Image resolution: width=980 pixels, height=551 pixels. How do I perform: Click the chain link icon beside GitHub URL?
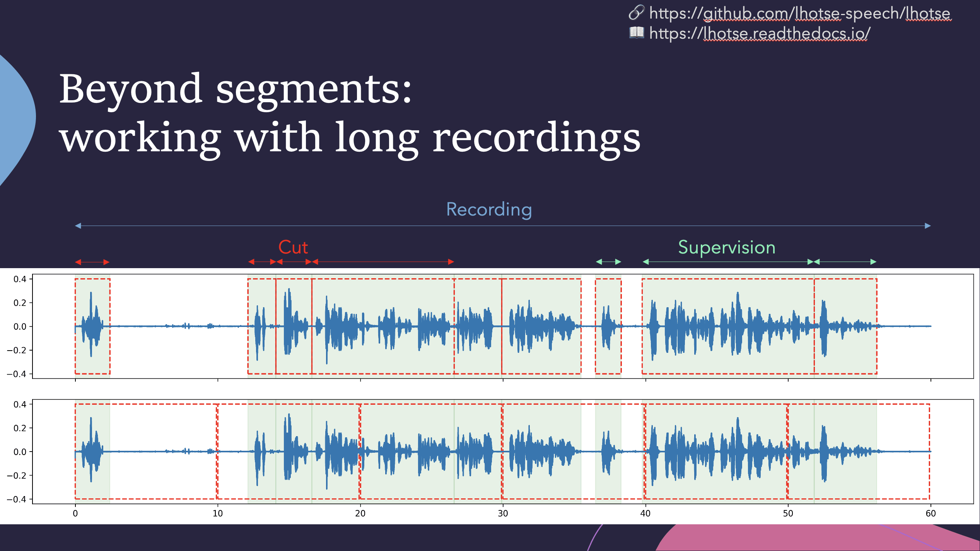[636, 12]
